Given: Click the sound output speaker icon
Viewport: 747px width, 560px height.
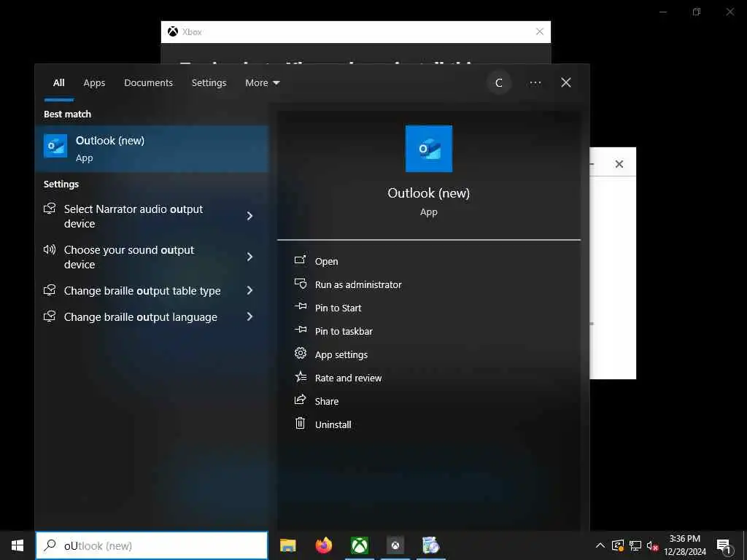Looking at the screenshot, I should pyautogui.click(x=50, y=249).
